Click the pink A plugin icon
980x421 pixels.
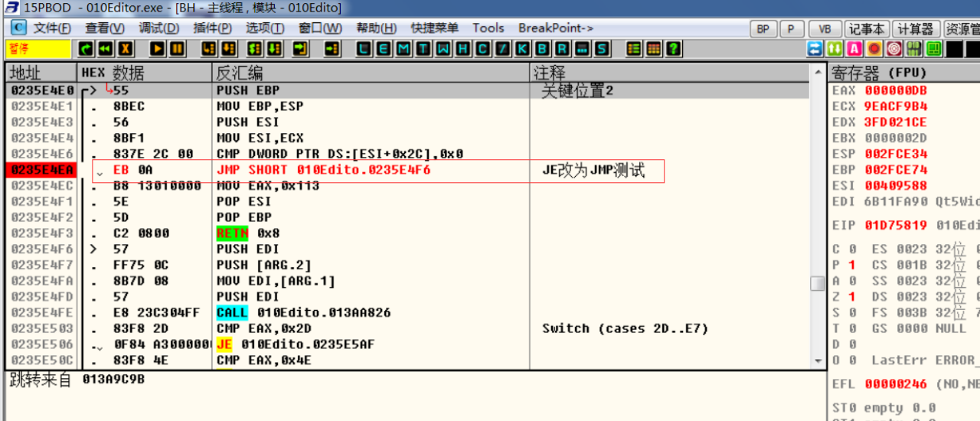854,49
